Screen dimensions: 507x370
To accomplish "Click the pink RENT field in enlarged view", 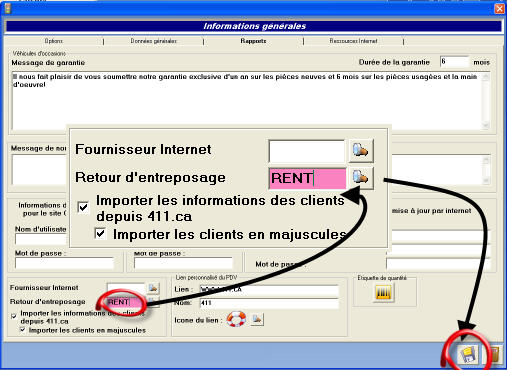I will [307, 178].
